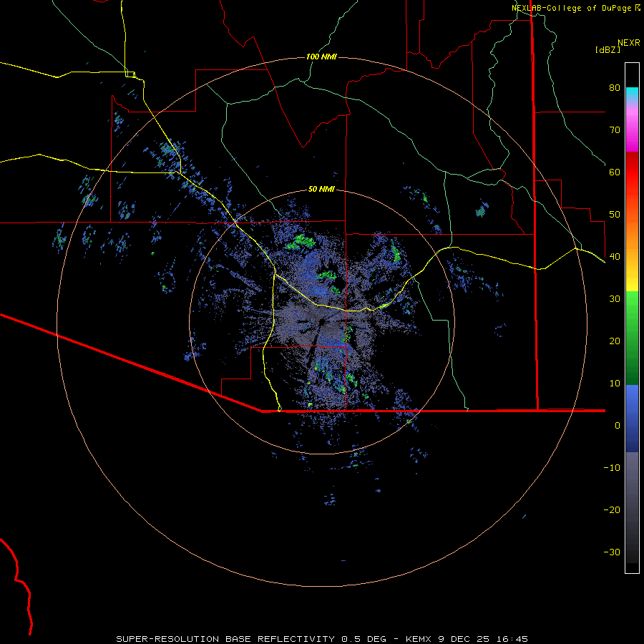
Task: Click the 30 dBZ scale value
Action: (615, 299)
